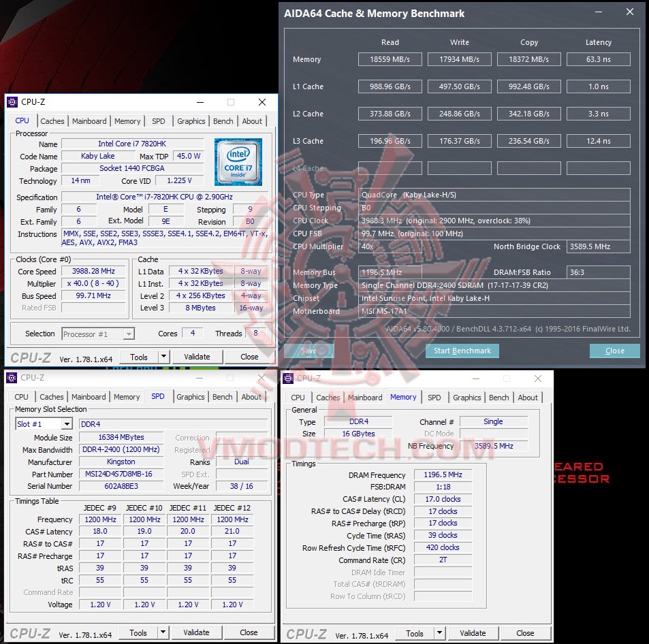Open Memory tab in top CPU-Z window
Screen dimensions: 649x644
(127, 121)
